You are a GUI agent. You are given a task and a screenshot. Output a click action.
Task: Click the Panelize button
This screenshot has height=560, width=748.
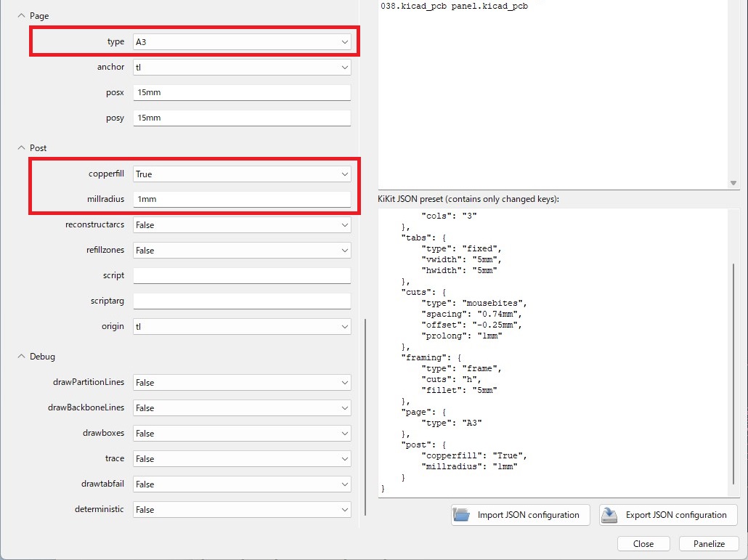[x=709, y=543]
